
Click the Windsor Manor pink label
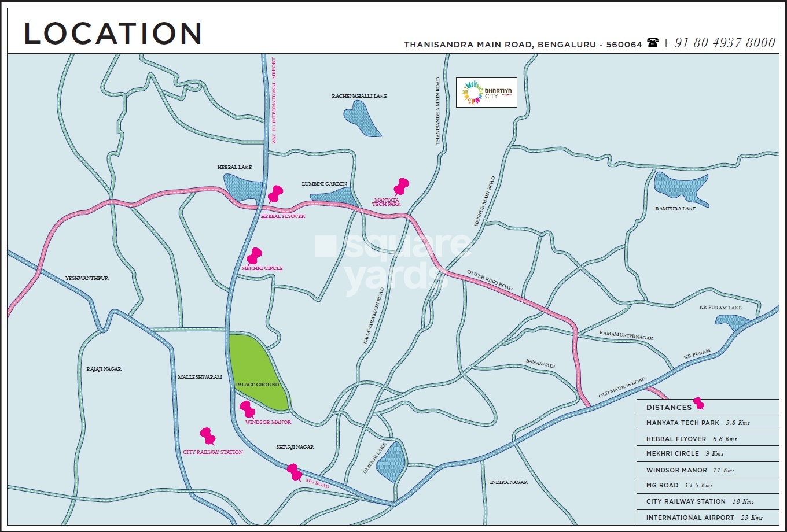[268, 422]
